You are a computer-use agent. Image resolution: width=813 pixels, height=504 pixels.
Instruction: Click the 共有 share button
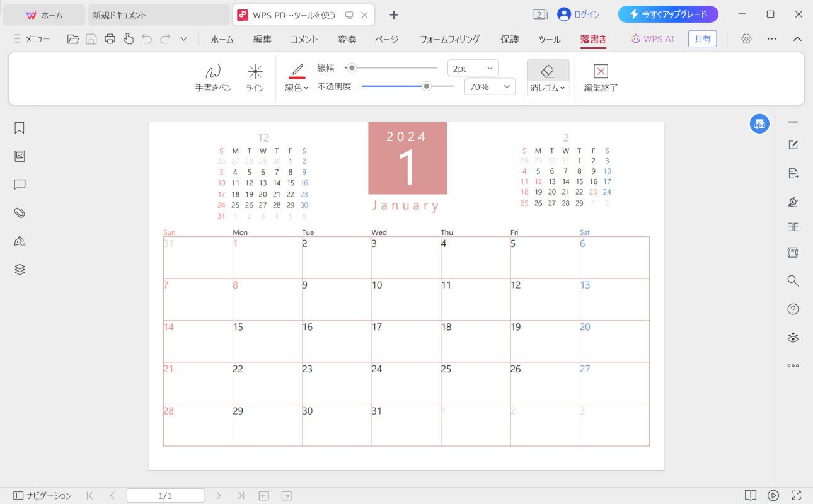(702, 39)
